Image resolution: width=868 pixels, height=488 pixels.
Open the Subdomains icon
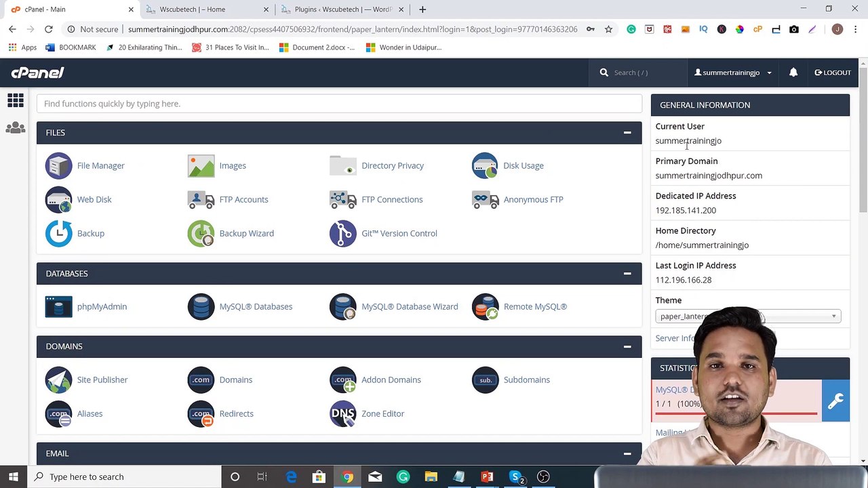(x=485, y=380)
